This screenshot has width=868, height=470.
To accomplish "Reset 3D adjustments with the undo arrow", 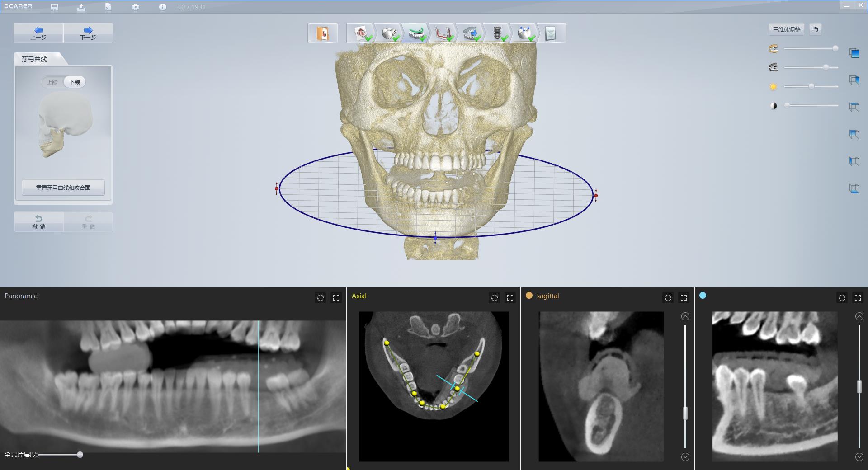I will click(815, 29).
